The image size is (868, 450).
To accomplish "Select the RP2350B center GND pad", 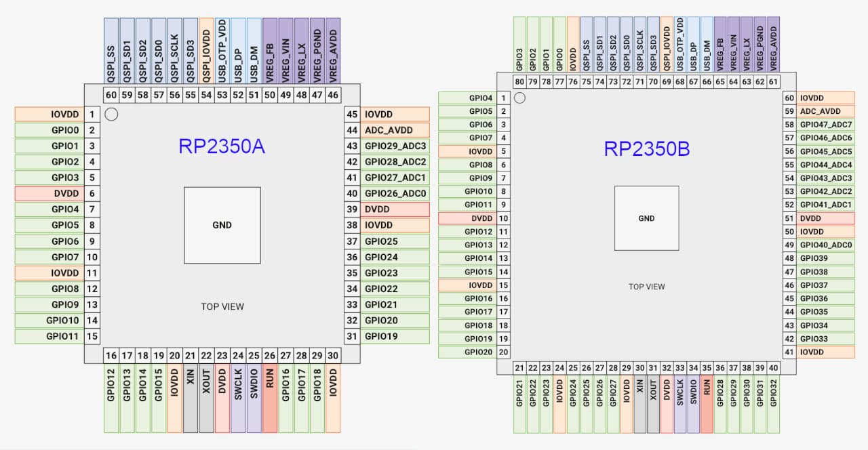I will coord(646,218).
